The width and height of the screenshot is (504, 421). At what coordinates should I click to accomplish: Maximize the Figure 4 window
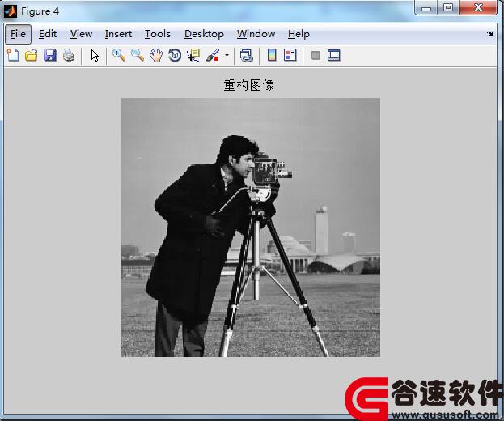tap(448, 8)
